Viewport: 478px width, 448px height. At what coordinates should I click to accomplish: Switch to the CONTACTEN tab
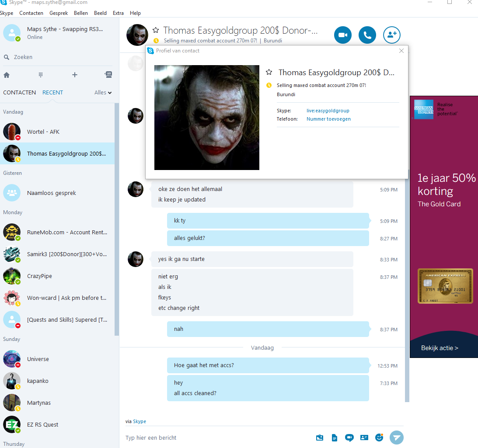20,93
